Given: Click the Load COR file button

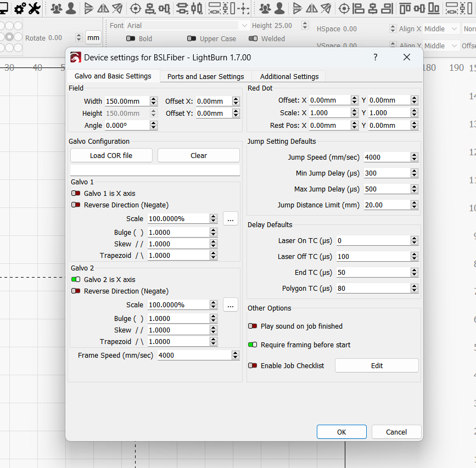Looking at the screenshot, I should pyautogui.click(x=111, y=155).
